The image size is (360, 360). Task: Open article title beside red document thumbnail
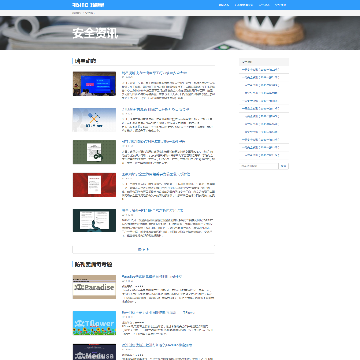point(156,174)
